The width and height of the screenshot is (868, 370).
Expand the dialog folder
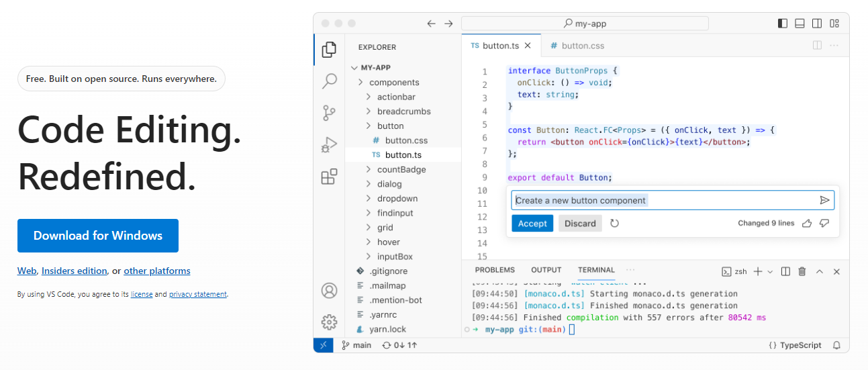[369, 184]
